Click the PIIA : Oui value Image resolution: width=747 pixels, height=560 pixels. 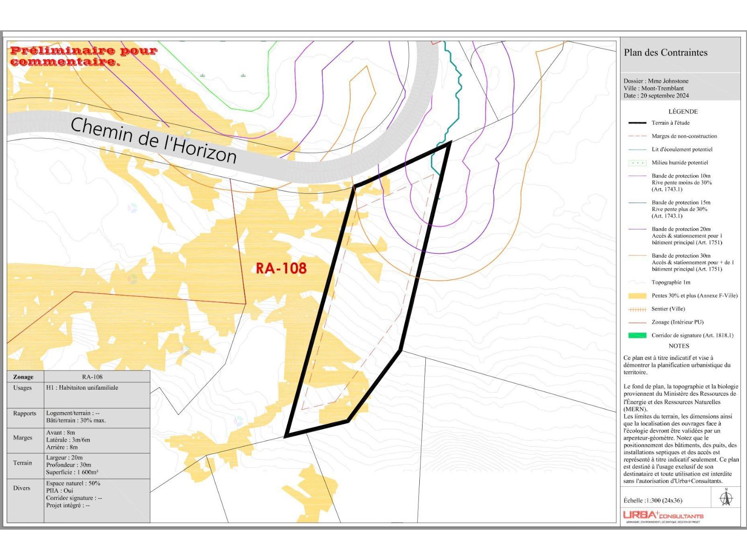(60, 491)
